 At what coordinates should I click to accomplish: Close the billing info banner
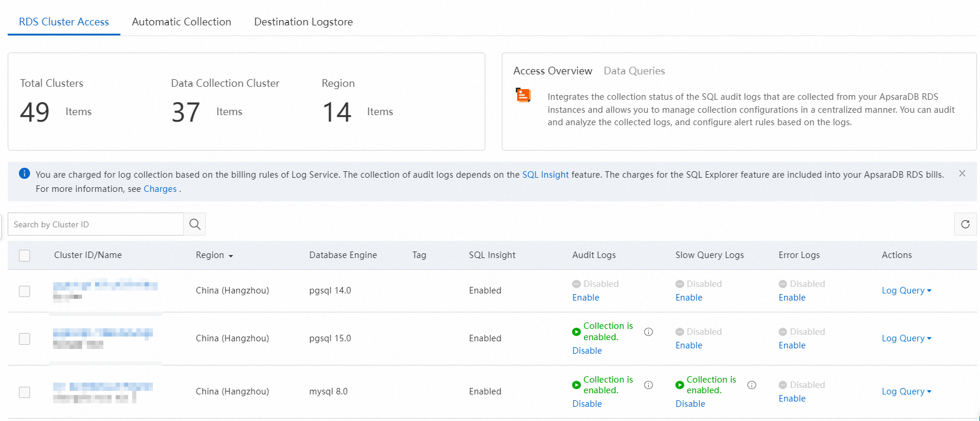pos(962,174)
